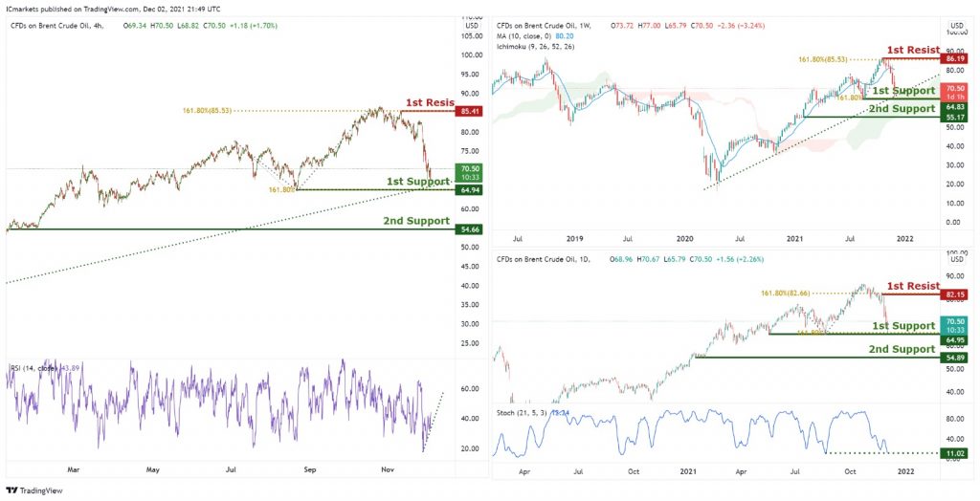Open the USD currency selector on weekly chart

(957, 26)
